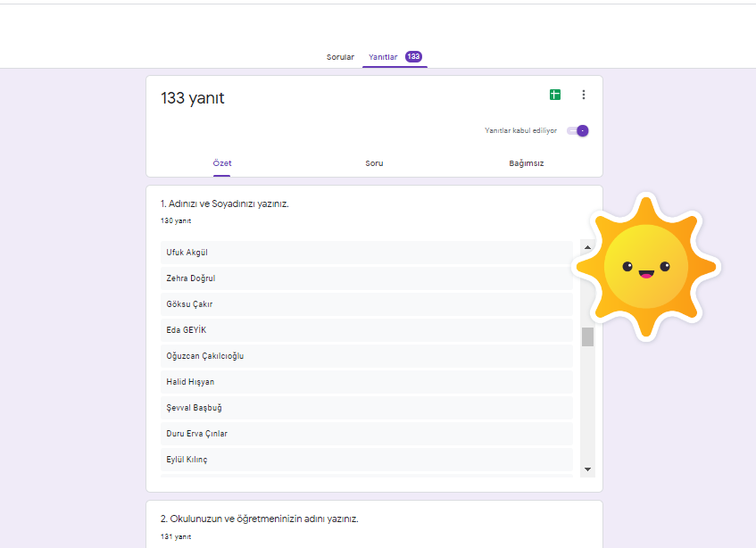Click the 130 yanıt count under question one

(175, 220)
